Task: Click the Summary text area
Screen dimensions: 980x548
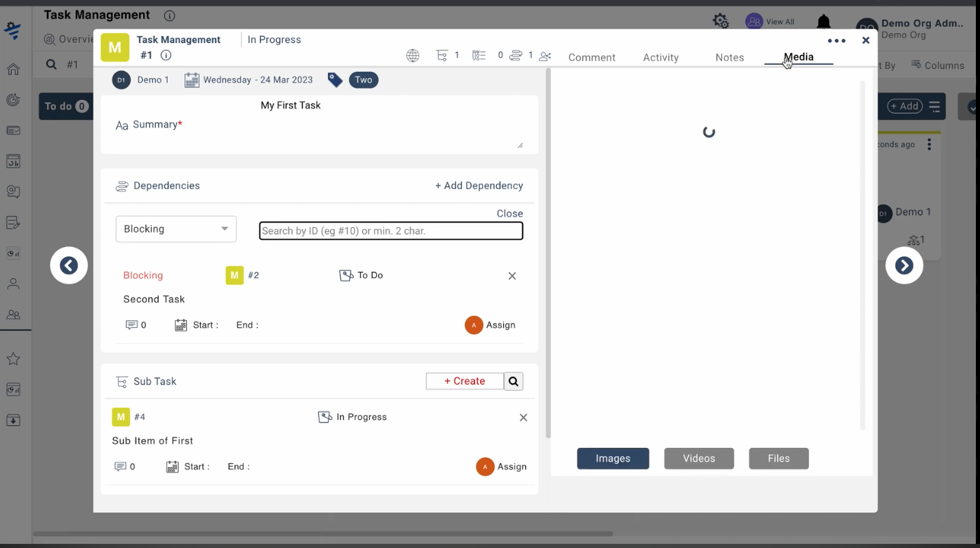Action: pyautogui.click(x=320, y=125)
